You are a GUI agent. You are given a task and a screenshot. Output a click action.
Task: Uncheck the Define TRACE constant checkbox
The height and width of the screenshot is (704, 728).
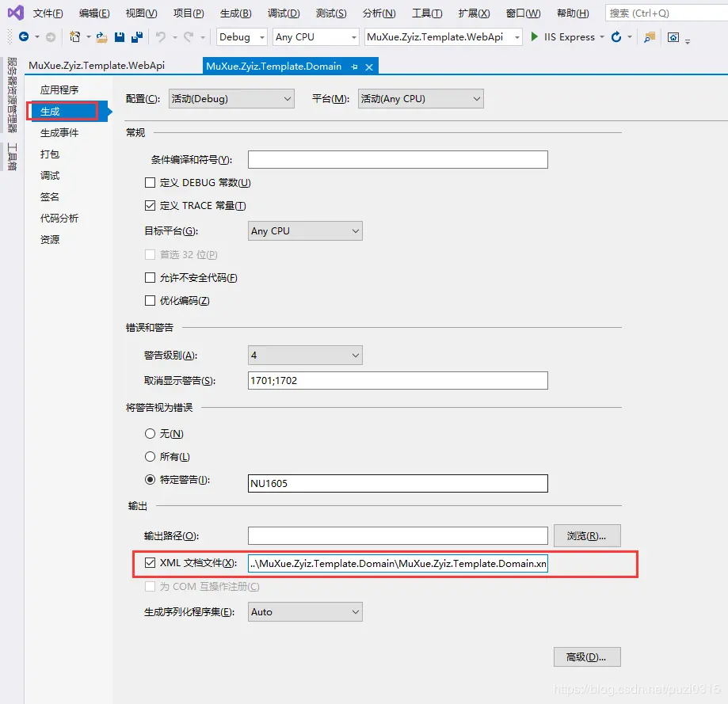[150, 205]
